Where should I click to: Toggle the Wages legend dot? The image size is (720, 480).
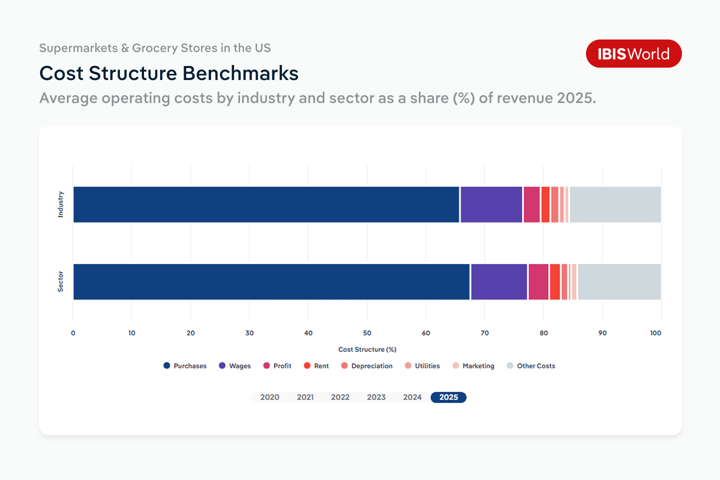(x=222, y=366)
